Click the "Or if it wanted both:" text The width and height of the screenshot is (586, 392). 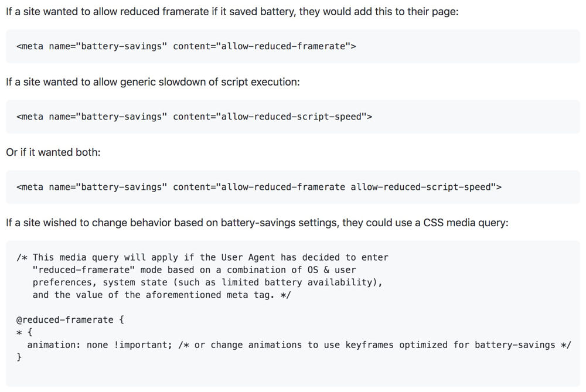pyautogui.click(x=53, y=152)
